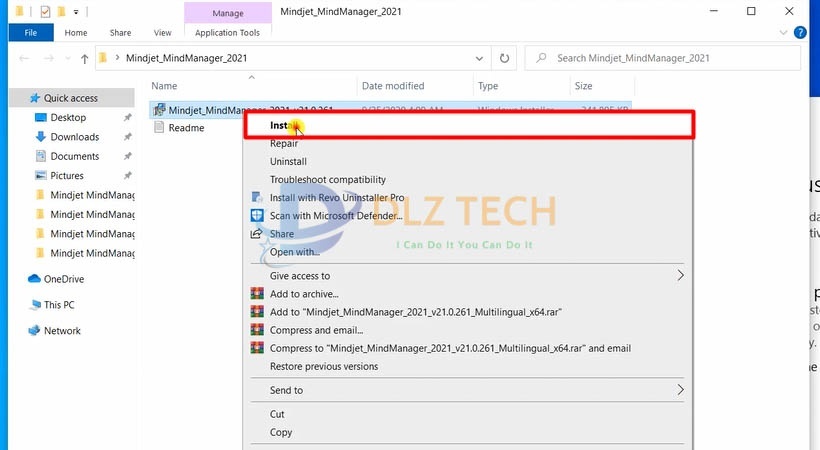Open Network in navigation pane
The height and width of the screenshot is (450, 820).
pyautogui.click(x=62, y=331)
